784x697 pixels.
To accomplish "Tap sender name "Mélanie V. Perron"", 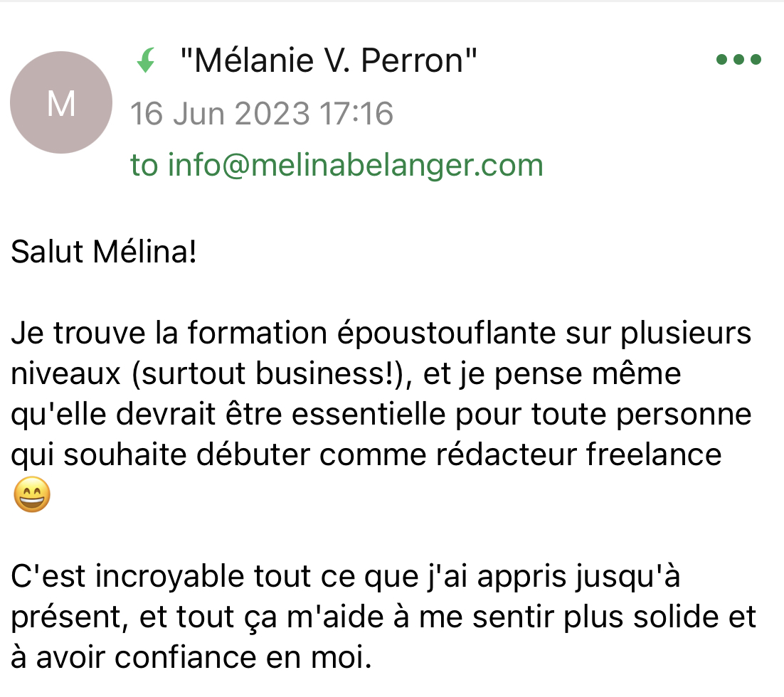I will tap(328, 62).
